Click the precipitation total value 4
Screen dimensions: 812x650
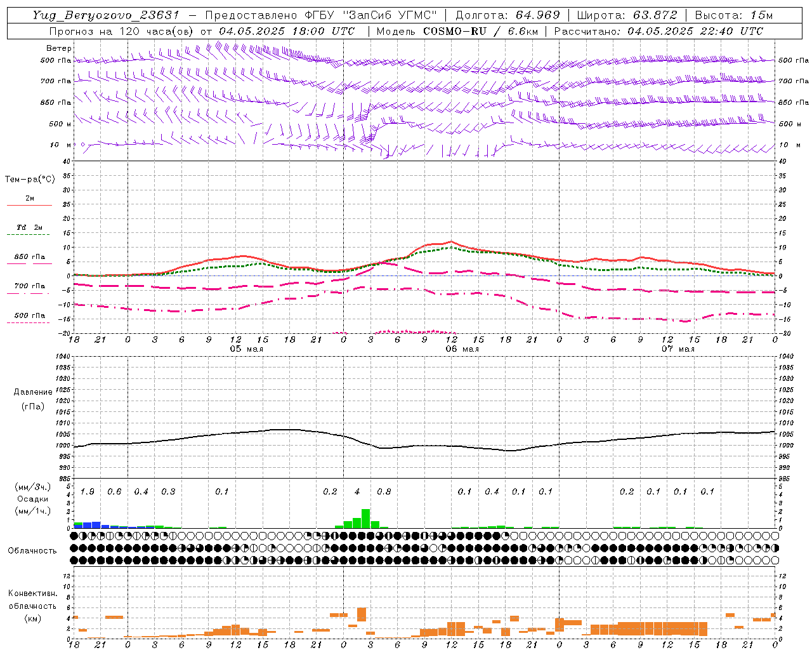tap(357, 492)
